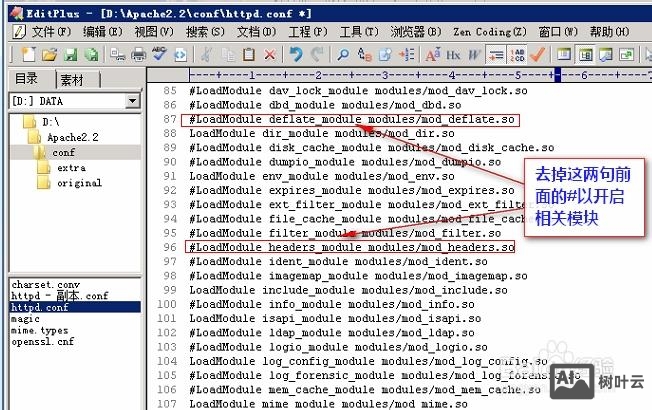This screenshot has height=410, width=652.
Task: Click the EditPlus document icon in menu bar
Action: pyautogui.click(x=19, y=32)
